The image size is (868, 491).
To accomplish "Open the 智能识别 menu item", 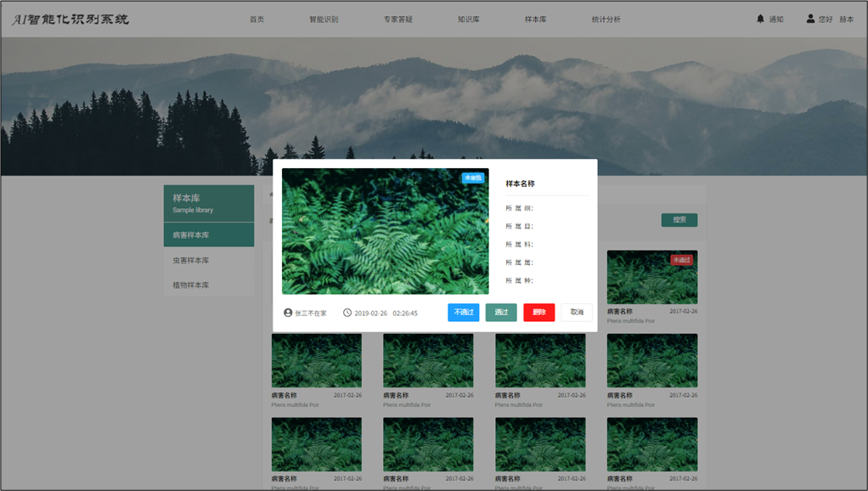I will coord(324,20).
